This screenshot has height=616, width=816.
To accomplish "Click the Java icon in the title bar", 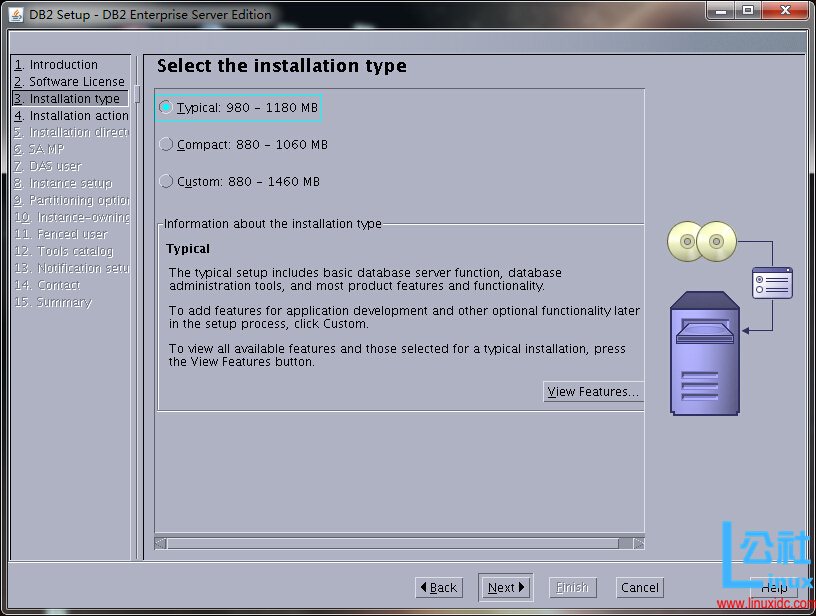I will click(x=16, y=15).
